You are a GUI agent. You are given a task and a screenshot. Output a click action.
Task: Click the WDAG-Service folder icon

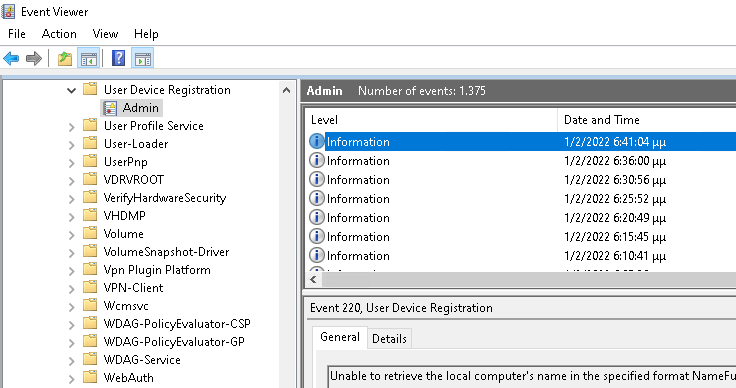pos(90,359)
